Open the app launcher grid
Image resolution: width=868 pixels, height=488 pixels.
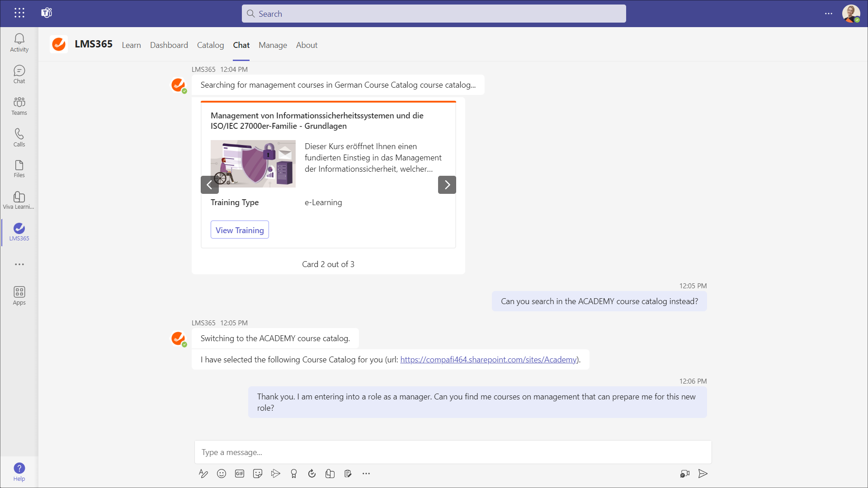coord(19,13)
